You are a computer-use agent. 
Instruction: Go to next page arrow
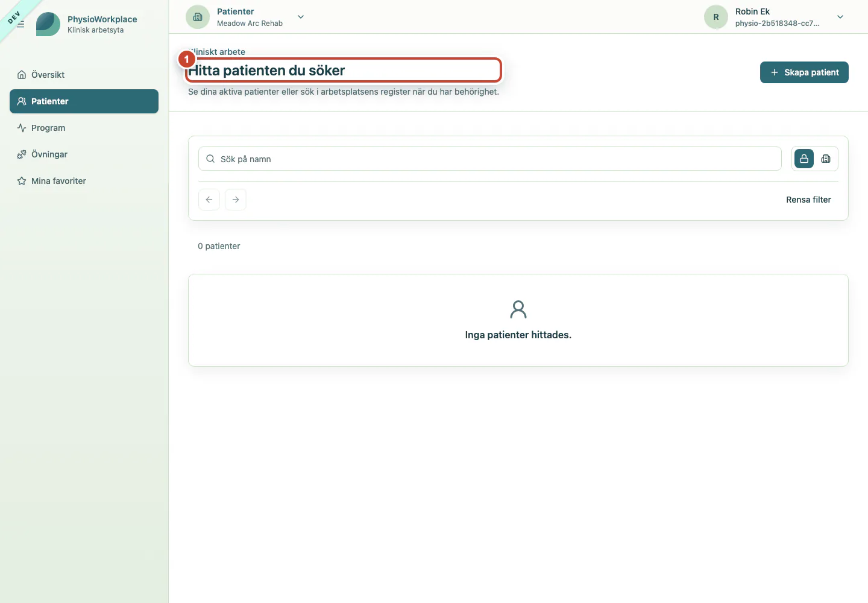point(236,200)
